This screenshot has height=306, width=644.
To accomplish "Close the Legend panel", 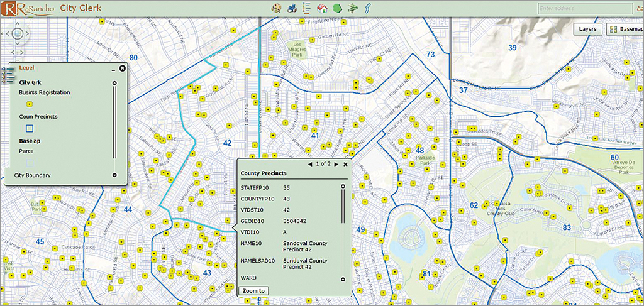I will (x=122, y=68).
